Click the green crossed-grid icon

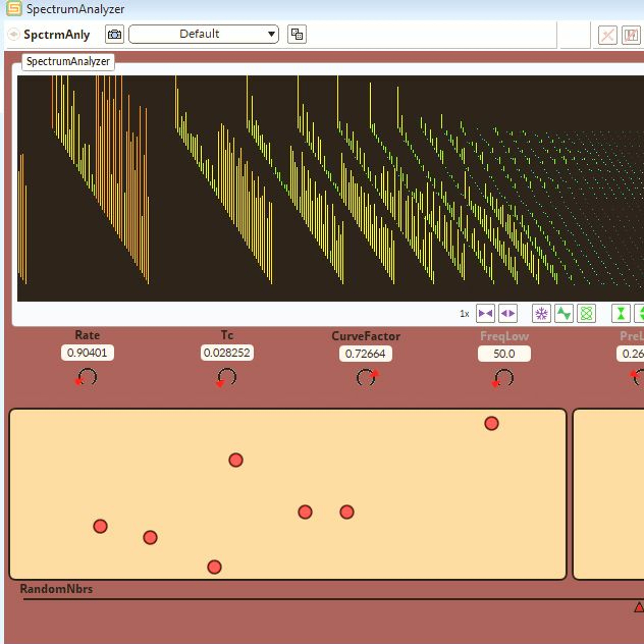click(x=586, y=313)
